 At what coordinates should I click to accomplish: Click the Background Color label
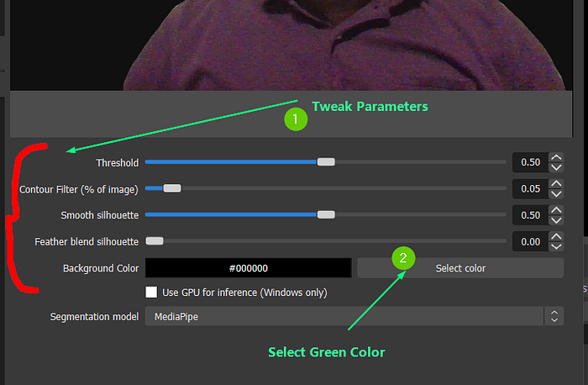[x=101, y=268]
